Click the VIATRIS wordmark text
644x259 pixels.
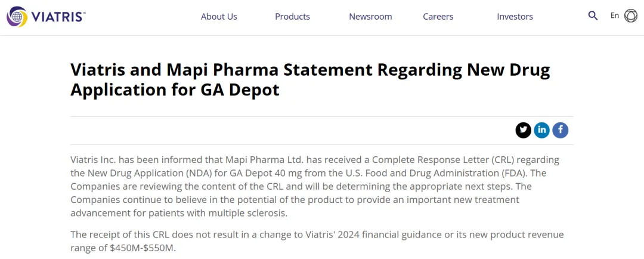coord(58,16)
